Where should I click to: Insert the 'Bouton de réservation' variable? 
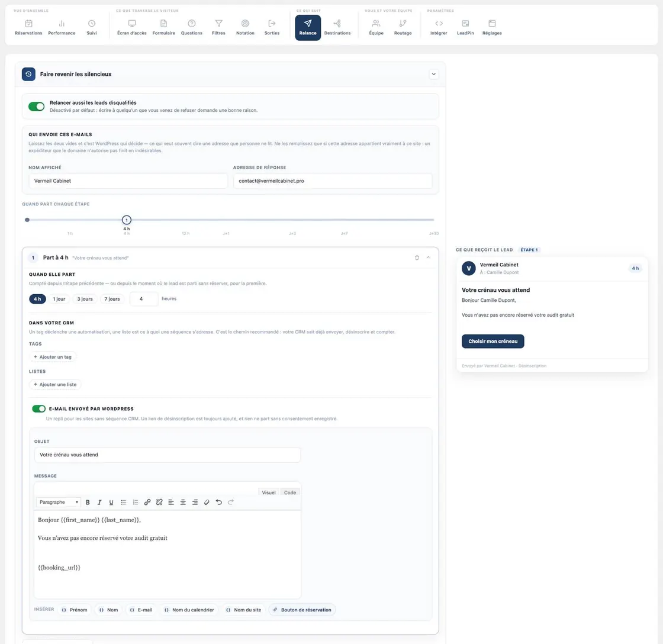click(302, 610)
